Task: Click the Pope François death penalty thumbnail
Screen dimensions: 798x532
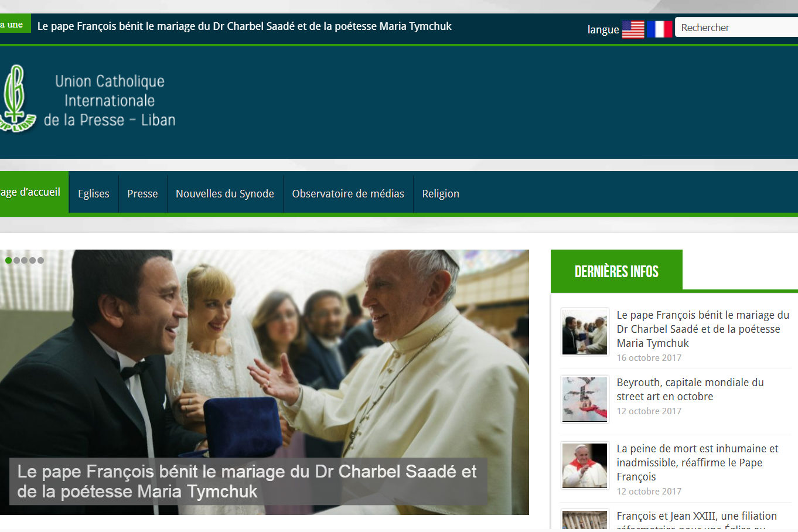Action: point(585,466)
